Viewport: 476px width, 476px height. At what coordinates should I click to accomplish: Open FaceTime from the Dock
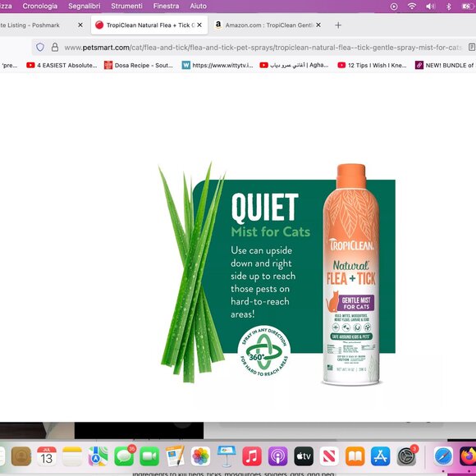pyautogui.click(x=149, y=456)
